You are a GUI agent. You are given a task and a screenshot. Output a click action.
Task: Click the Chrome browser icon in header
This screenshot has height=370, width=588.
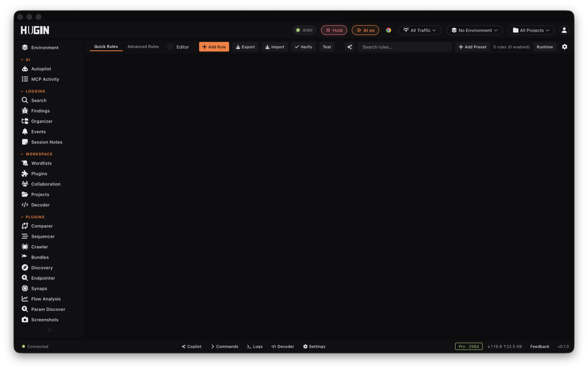click(x=388, y=30)
